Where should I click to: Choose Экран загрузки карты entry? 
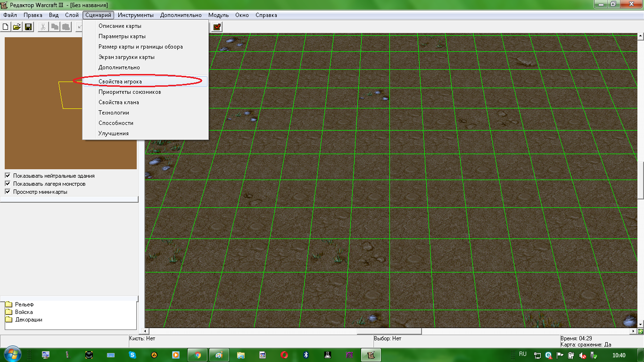coord(145,57)
